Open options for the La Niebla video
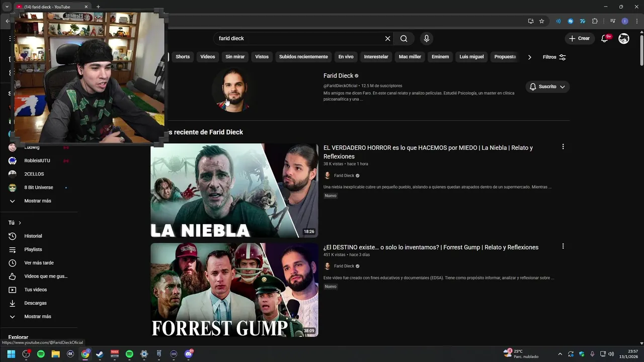Screen dimensions: 644x362 click(x=563, y=147)
